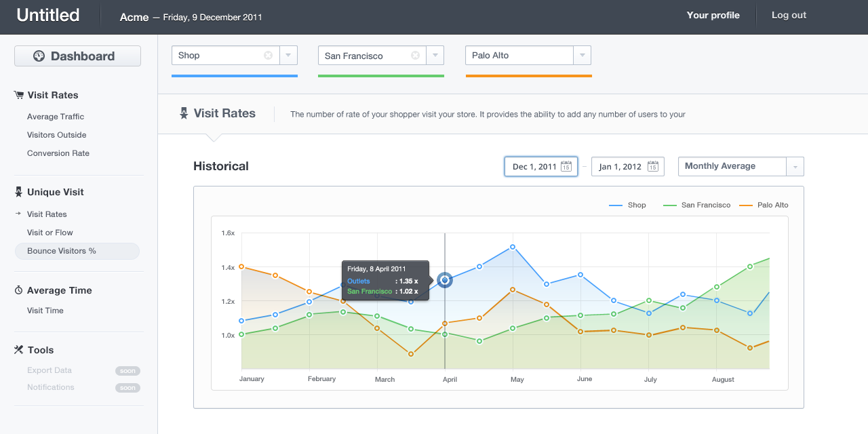Open calendar icon in Jan 1, 2012 field
This screenshot has width=868, height=434.
(652, 166)
